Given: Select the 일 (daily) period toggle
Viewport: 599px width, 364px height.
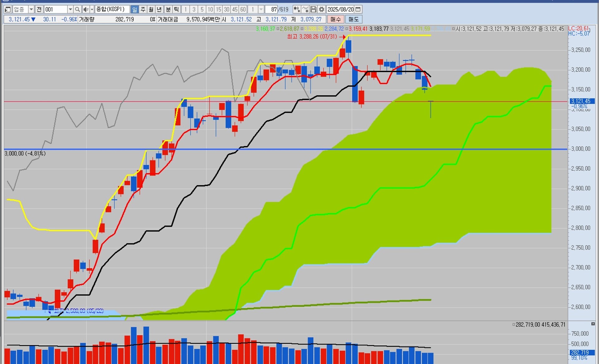Looking at the screenshot, I should (134, 9).
